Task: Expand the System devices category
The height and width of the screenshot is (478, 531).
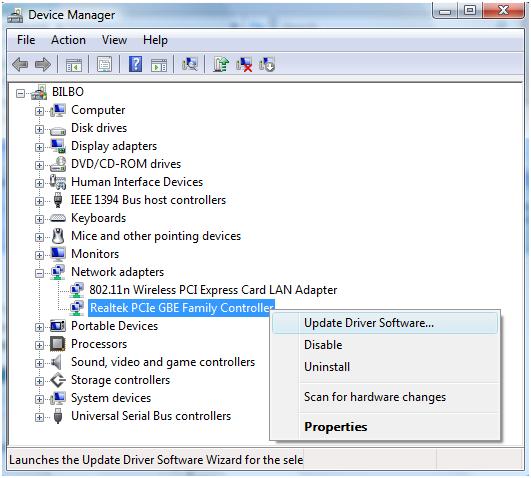Action: pyautogui.click(x=39, y=399)
